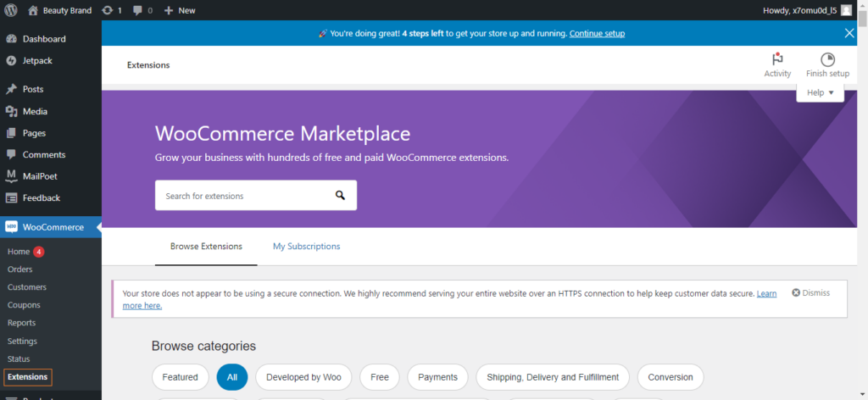Select Shipping, Delivery and Fulfillment category
Screen dimensions: 868x400
(x=553, y=377)
